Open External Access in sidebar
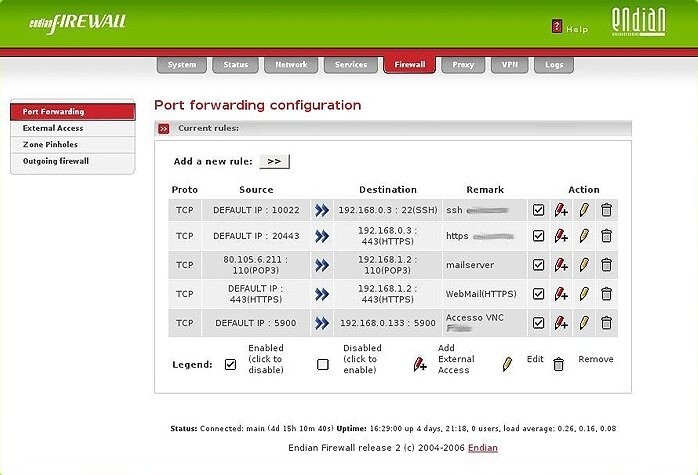698x475 pixels. pos(73,128)
